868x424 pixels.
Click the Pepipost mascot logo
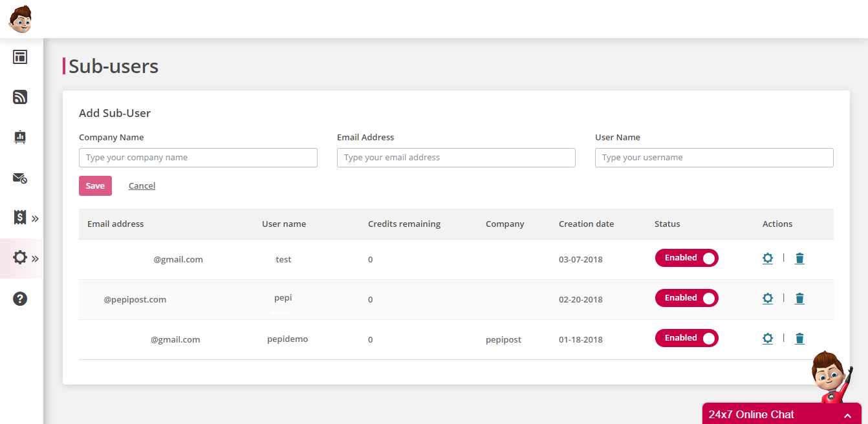click(20, 19)
